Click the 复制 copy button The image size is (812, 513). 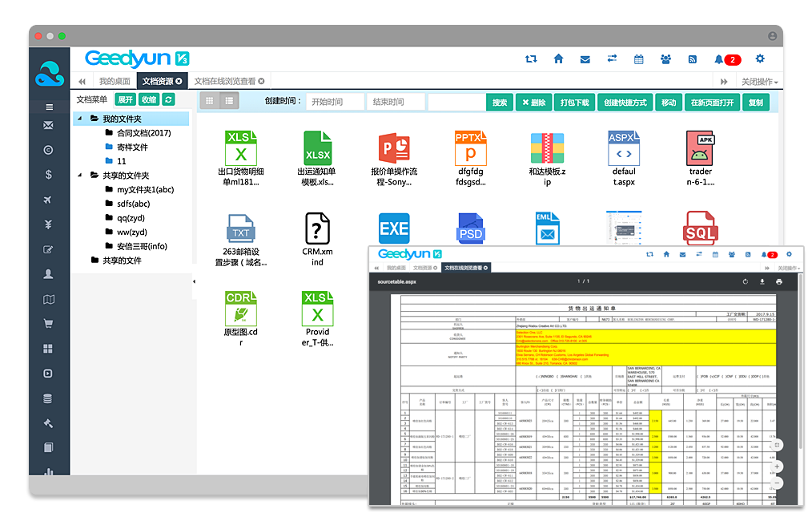point(756,103)
